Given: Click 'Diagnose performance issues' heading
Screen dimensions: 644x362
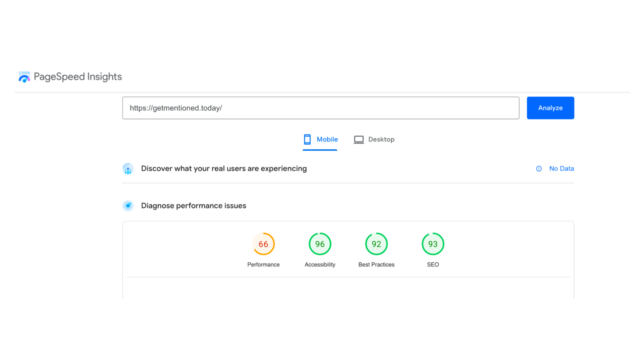Looking at the screenshot, I should click(194, 206).
